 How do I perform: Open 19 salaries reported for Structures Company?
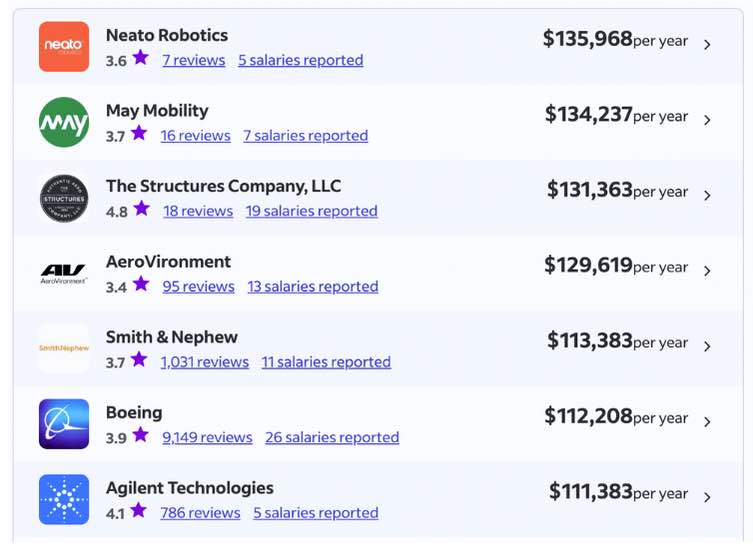click(x=312, y=211)
